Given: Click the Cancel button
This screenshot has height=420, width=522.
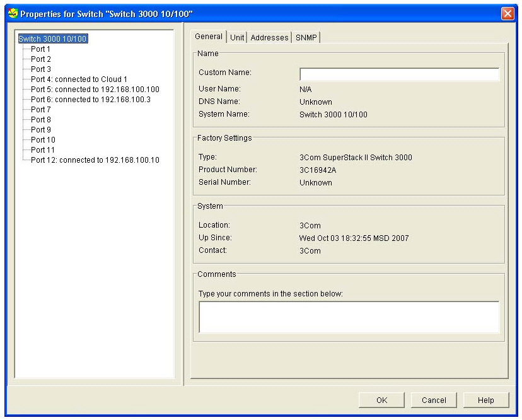Looking at the screenshot, I should click(x=434, y=400).
